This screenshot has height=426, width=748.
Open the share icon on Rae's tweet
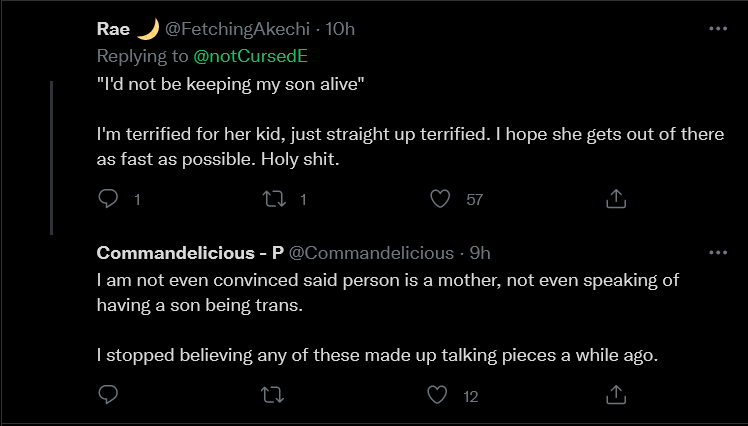point(615,198)
